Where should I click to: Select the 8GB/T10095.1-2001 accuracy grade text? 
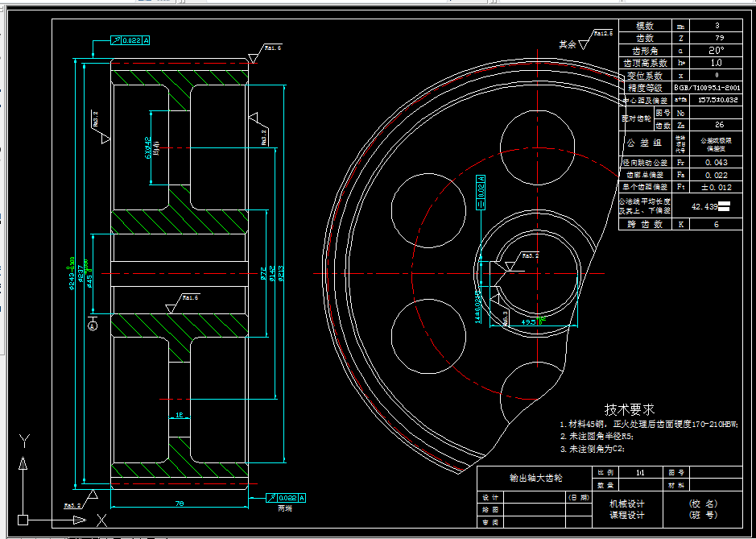tap(707, 89)
